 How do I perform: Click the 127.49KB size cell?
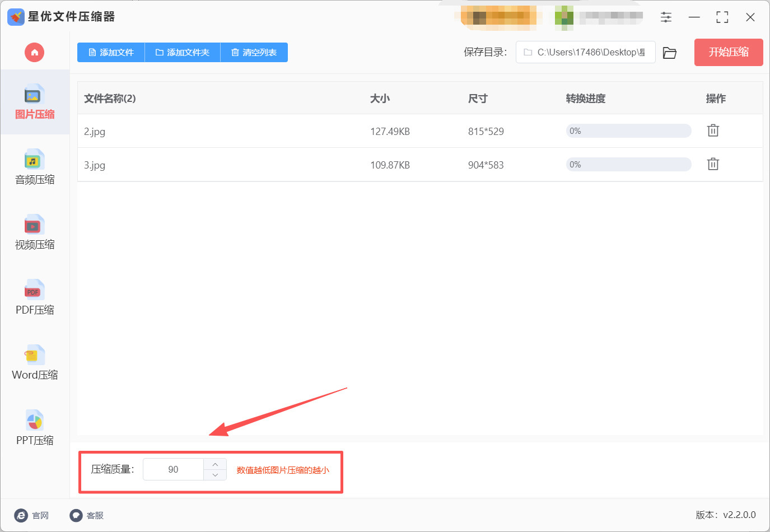click(x=390, y=132)
